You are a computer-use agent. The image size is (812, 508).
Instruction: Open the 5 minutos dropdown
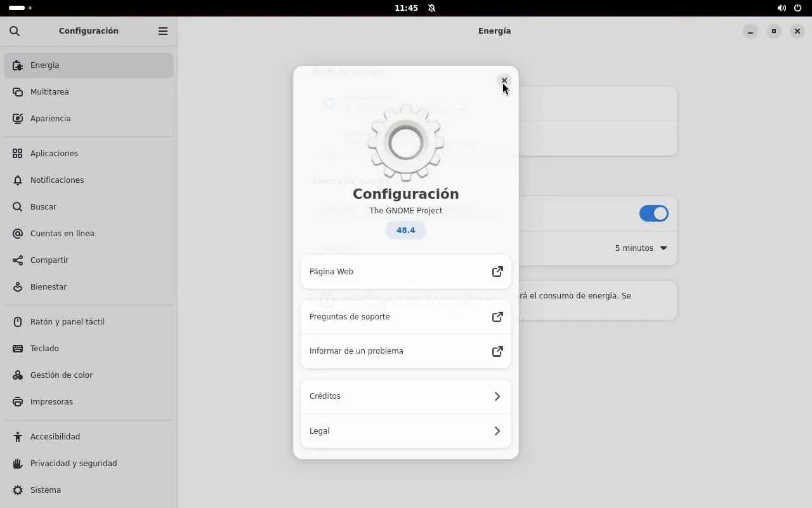point(641,248)
